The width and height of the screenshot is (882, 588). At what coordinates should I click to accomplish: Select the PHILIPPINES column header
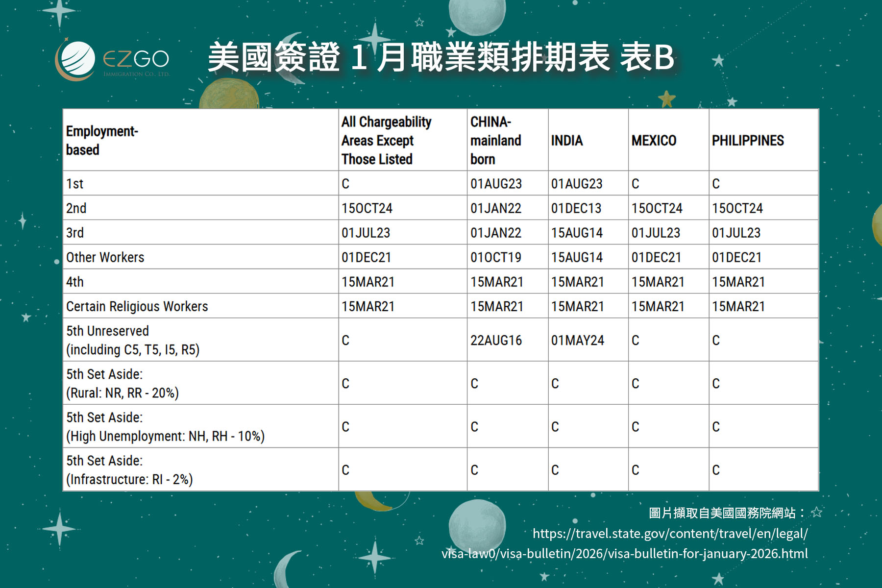click(x=748, y=141)
